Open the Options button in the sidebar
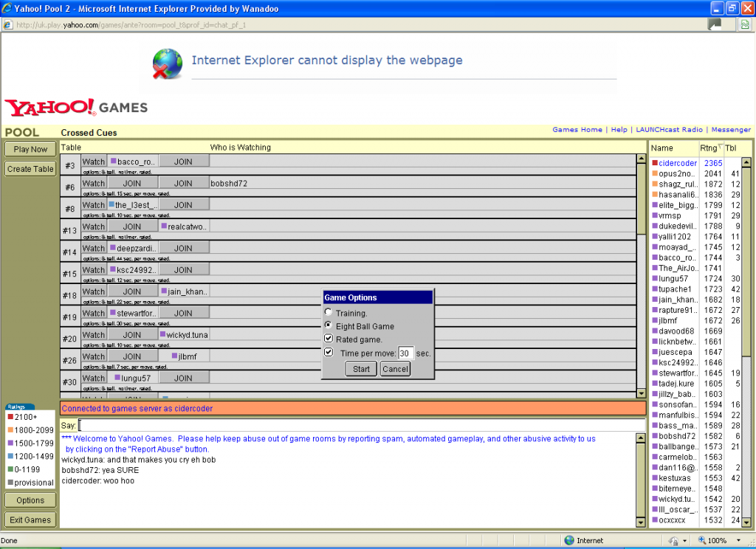This screenshot has height=549, width=756. (30, 500)
